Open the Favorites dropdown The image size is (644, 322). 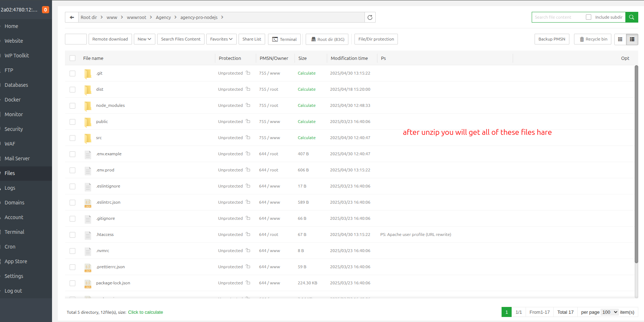[x=221, y=39]
